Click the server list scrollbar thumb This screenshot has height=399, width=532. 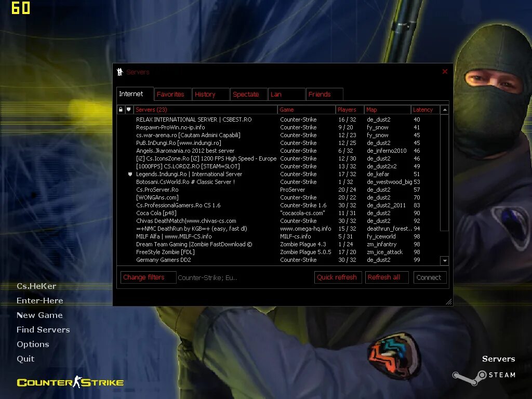[x=445, y=172]
